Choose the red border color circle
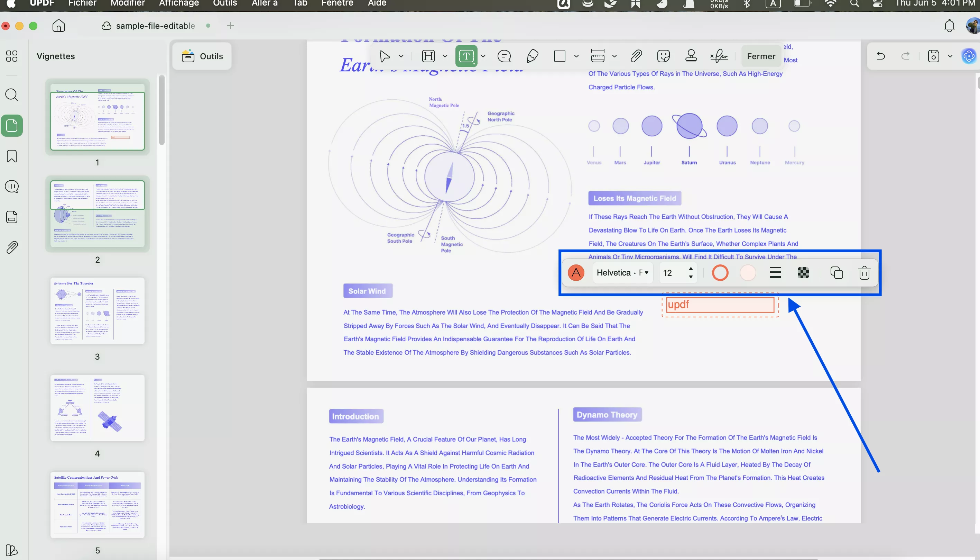Image resolution: width=980 pixels, height=560 pixels. (x=720, y=273)
